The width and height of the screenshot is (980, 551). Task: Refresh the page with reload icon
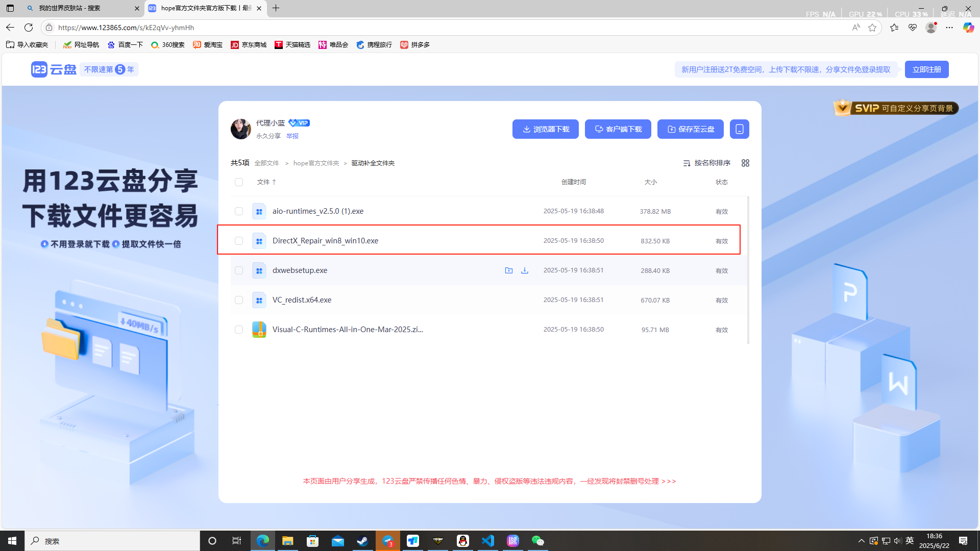click(29, 28)
